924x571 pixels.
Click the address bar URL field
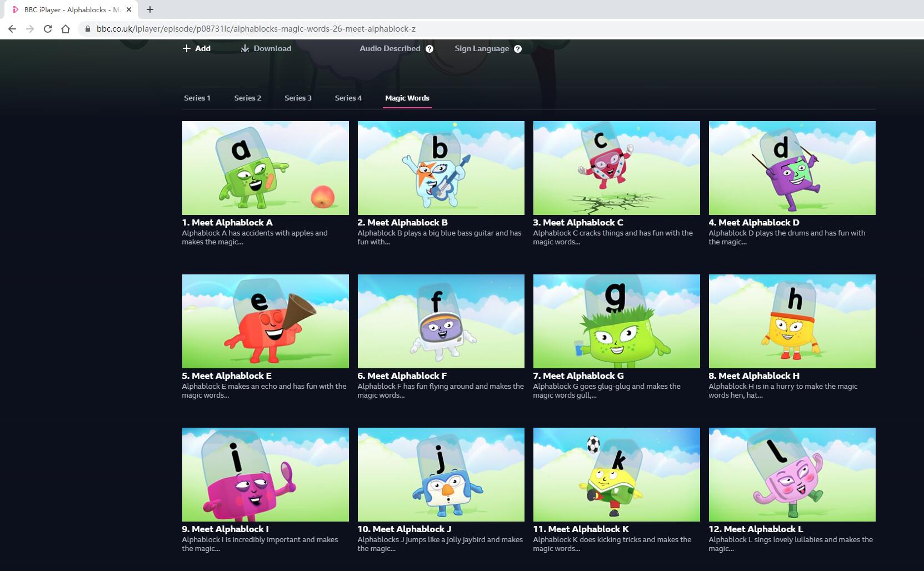click(x=500, y=29)
